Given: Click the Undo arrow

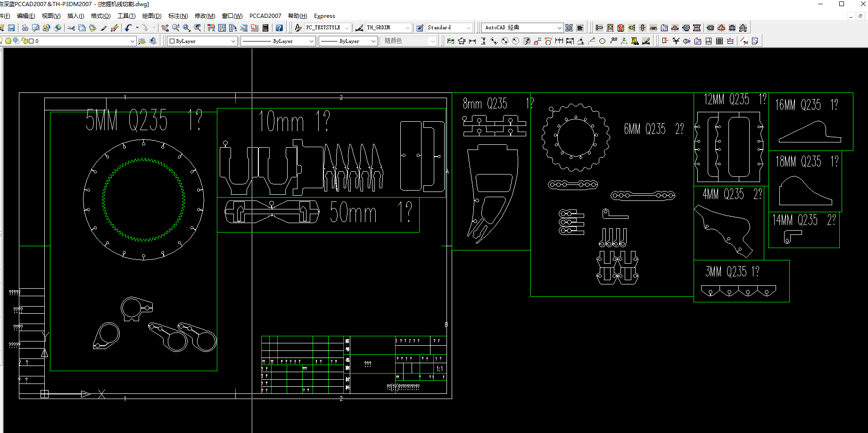Looking at the screenshot, I should point(128,28).
